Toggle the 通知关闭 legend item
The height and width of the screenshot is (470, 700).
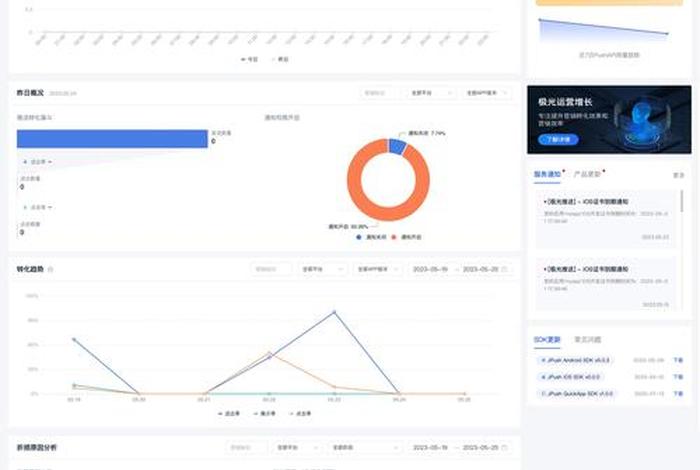point(369,237)
